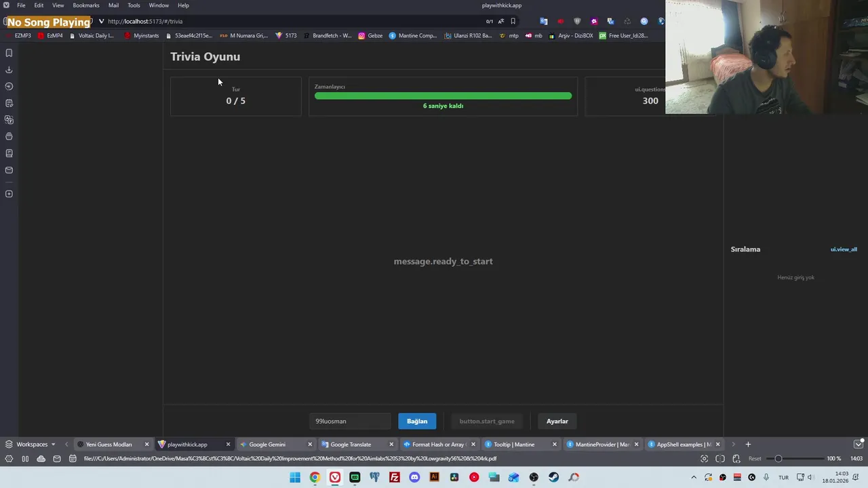Open the Brandfetch bookmark

328,36
